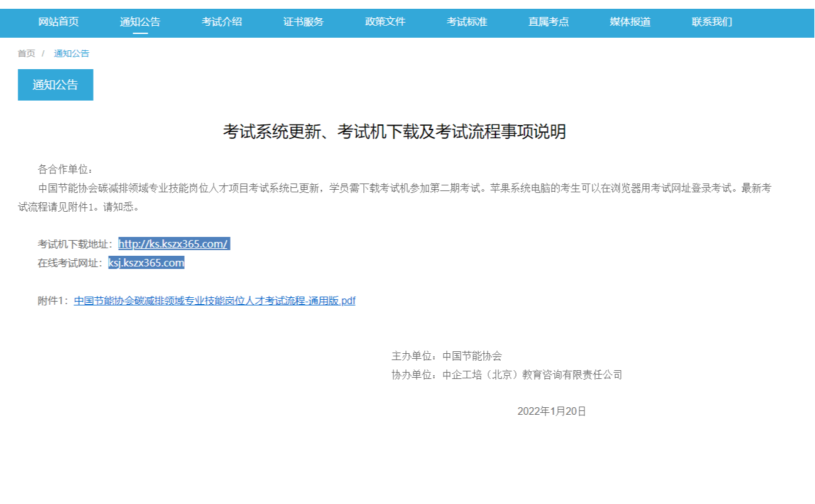Open the 政策文件 navigation item
Screen dimensions: 815x504
(385, 22)
